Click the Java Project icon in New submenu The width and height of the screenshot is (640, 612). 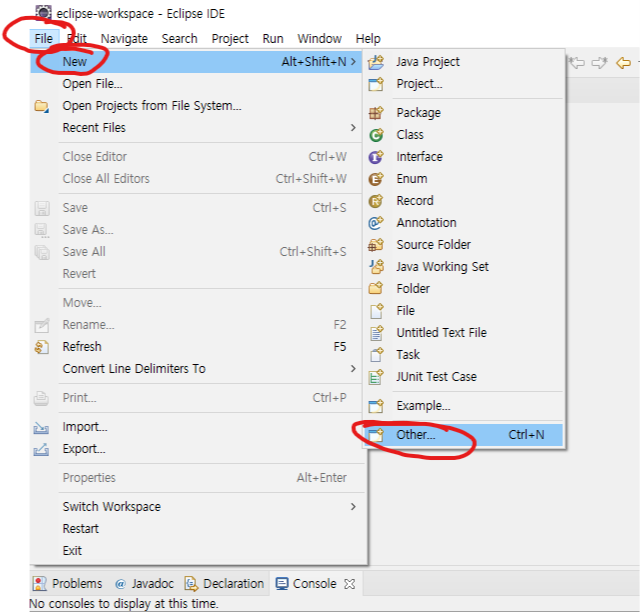[376, 62]
